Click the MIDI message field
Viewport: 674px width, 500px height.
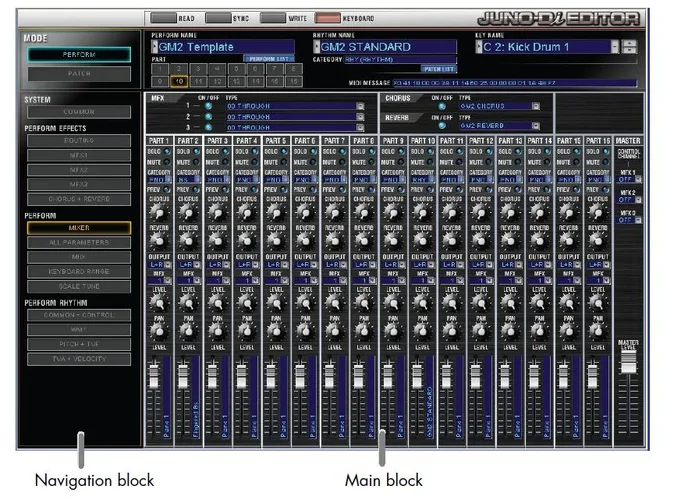tap(515, 83)
